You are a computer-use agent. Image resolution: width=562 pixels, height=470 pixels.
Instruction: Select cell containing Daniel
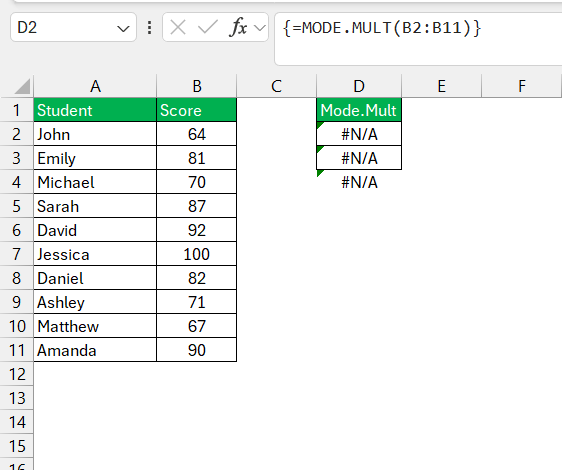[95, 278]
